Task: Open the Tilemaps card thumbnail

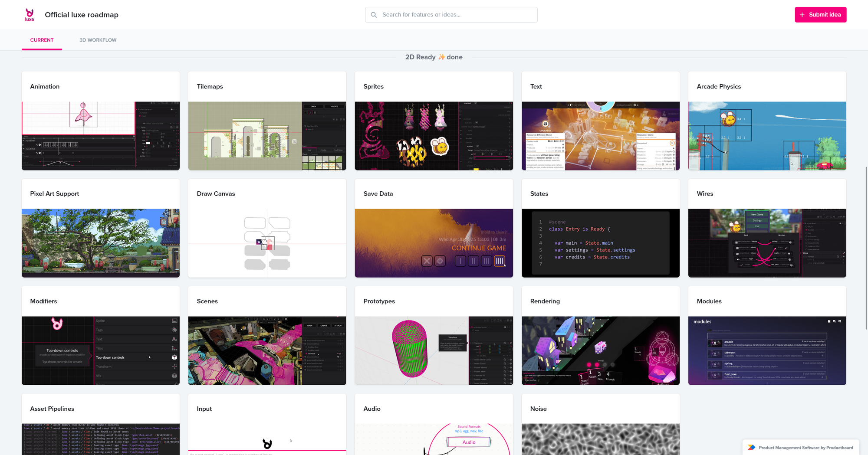Action: point(267,136)
